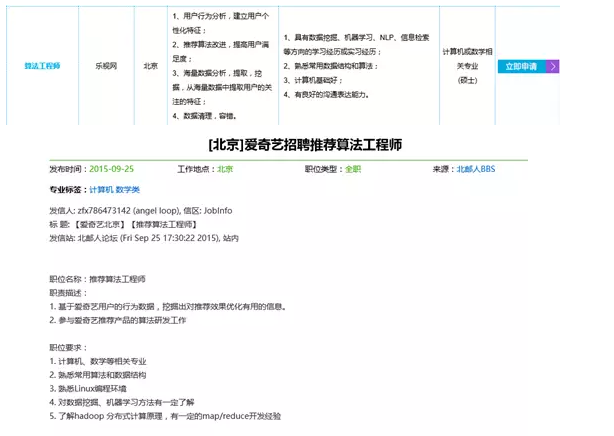Click requirement 1. 计算机、数学等相关专业
Image resolution: width=614 pixels, height=436 pixels.
point(98,361)
